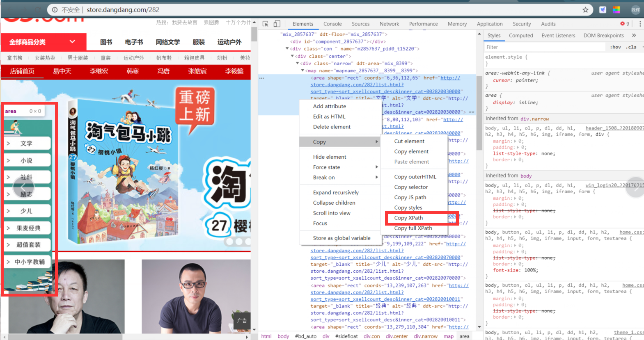Select Delete element
This screenshot has height=340, width=644.
[332, 127]
